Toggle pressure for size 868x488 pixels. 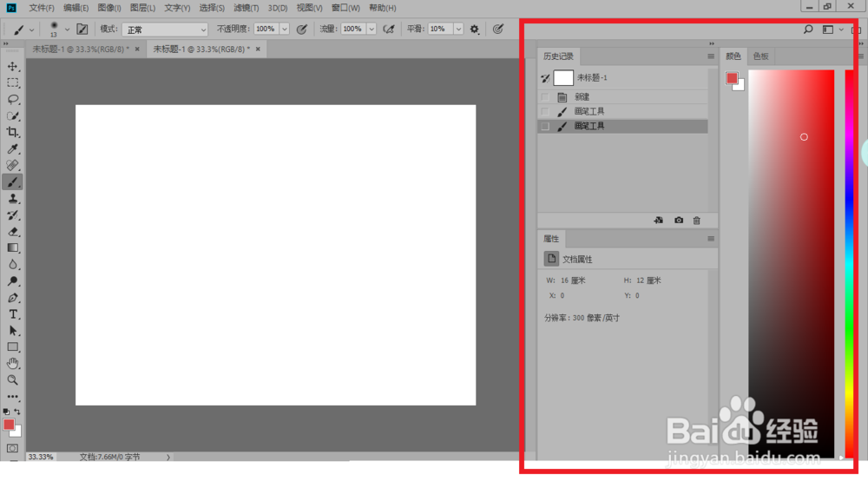[498, 30]
